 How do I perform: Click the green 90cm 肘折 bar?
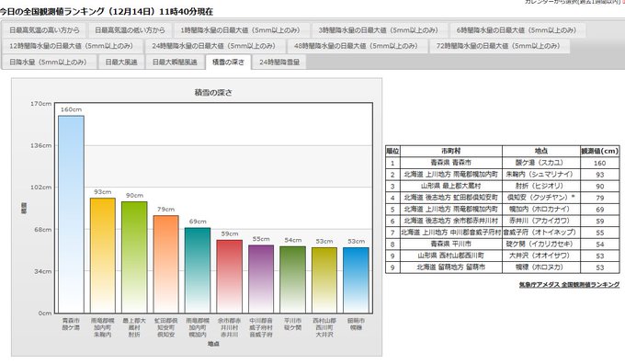[x=134, y=257]
